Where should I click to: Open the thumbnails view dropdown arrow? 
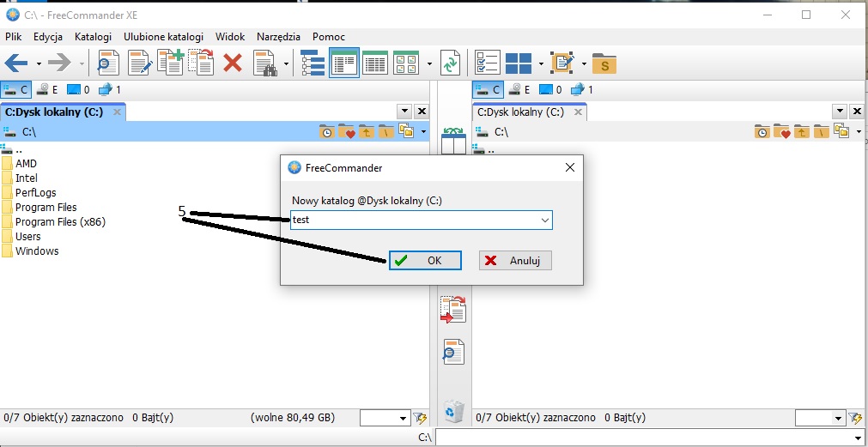coord(429,64)
